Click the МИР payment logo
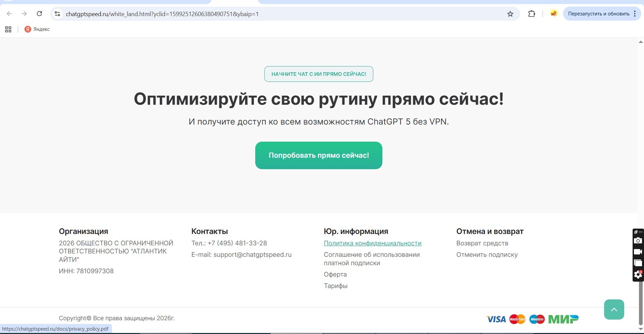Image resolution: width=644 pixels, height=334 pixels. point(563,319)
